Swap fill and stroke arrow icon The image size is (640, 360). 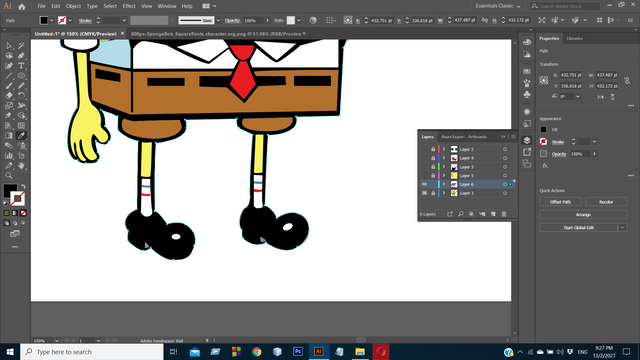[23, 187]
